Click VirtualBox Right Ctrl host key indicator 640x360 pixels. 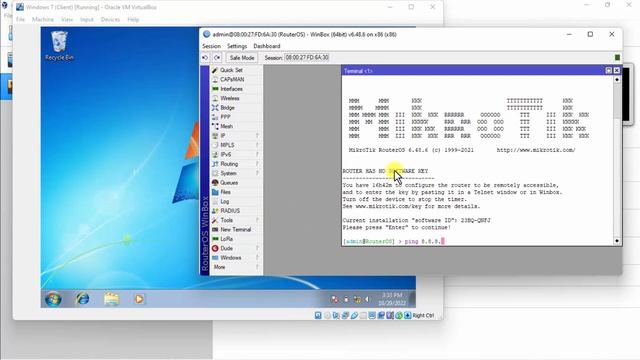423,316
